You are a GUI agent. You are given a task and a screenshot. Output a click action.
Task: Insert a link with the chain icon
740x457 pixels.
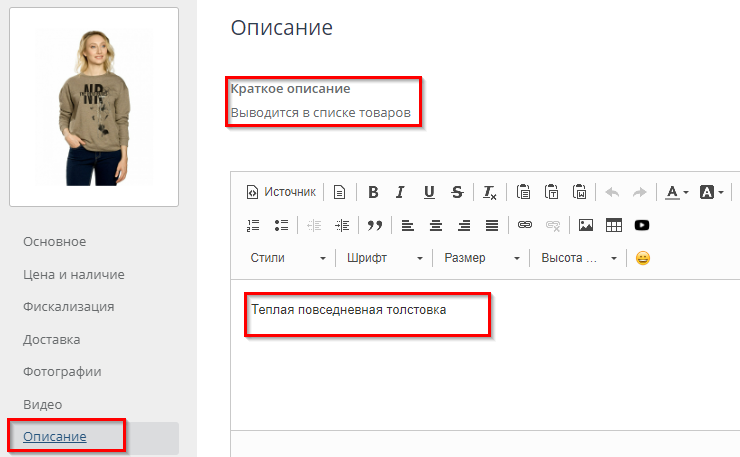point(525,225)
